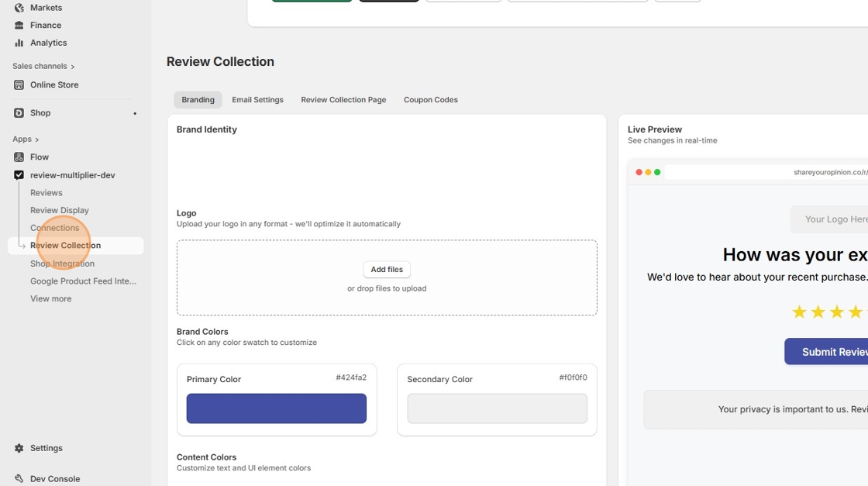Viewport: 868px width, 486px height.
Task: Open Analytics via its bar-chart icon
Action: tap(19, 43)
